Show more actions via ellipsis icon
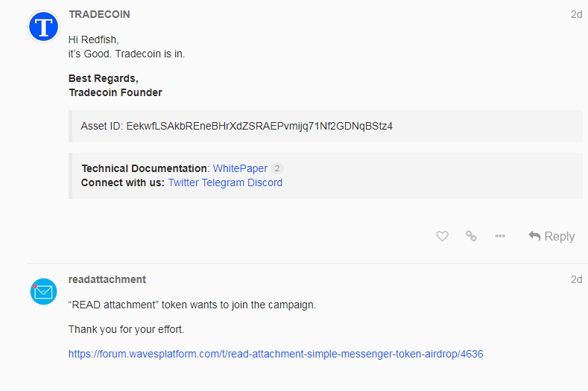The width and height of the screenshot is (588, 391). pyautogui.click(x=500, y=236)
